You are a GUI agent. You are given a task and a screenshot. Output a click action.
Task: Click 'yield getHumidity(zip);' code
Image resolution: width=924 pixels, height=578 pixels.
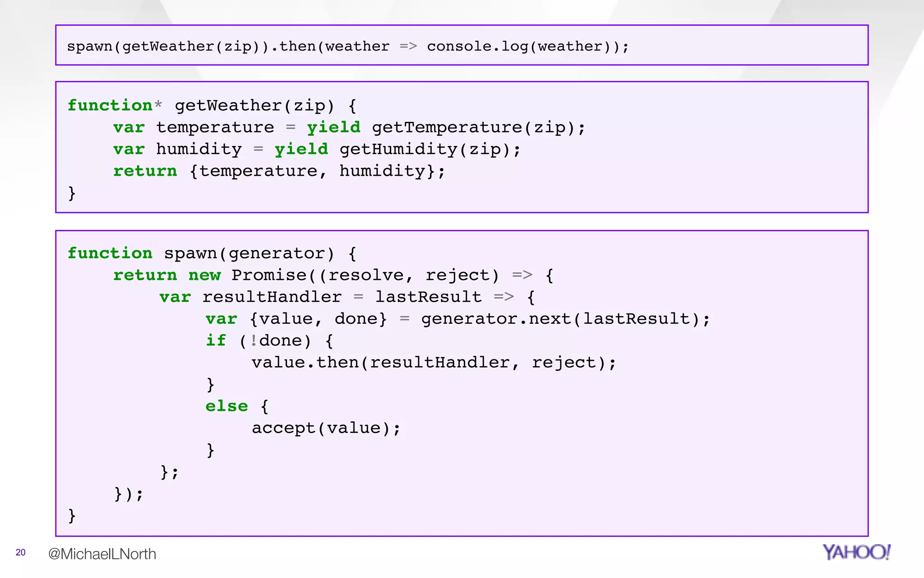click(397, 149)
